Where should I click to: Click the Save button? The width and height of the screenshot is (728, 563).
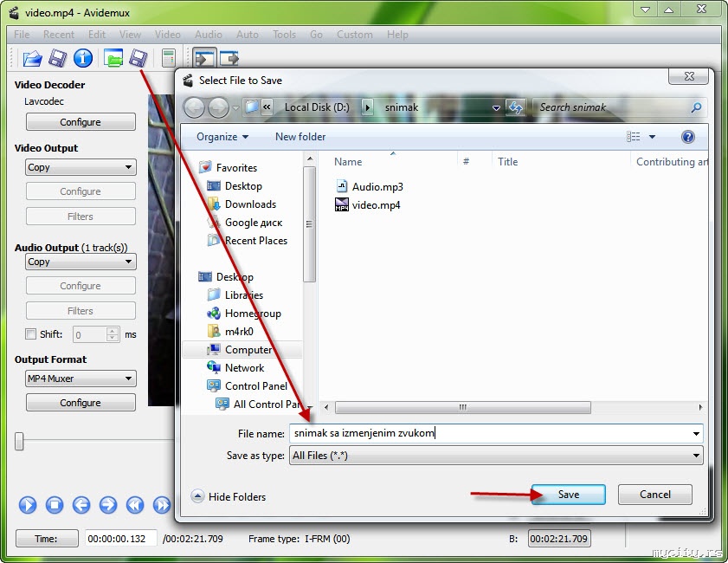(568, 495)
